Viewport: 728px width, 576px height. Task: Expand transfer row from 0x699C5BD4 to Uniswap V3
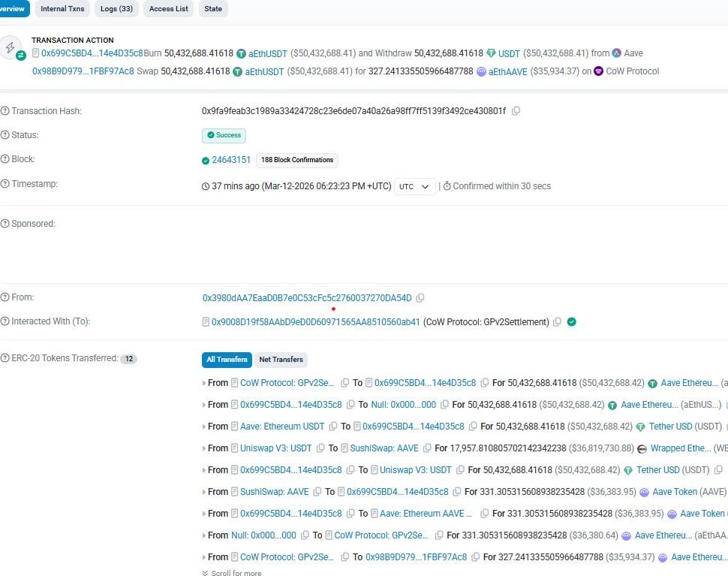pyautogui.click(x=204, y=470)
